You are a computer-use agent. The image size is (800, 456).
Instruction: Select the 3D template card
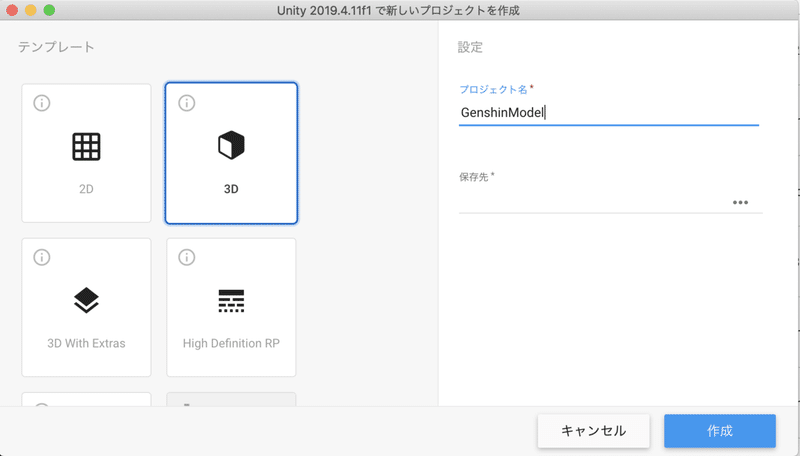pos(231,153)
